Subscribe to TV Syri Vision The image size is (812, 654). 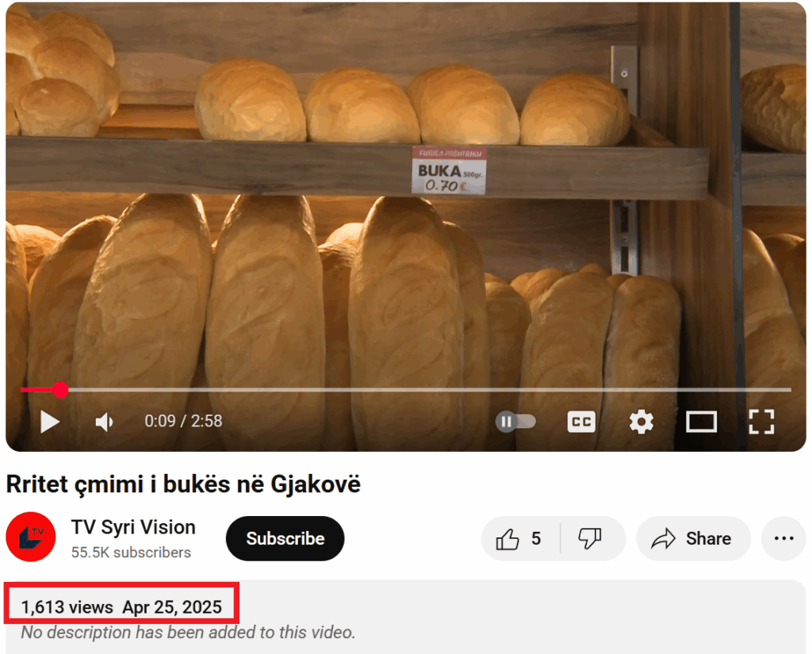click(285, 538)
